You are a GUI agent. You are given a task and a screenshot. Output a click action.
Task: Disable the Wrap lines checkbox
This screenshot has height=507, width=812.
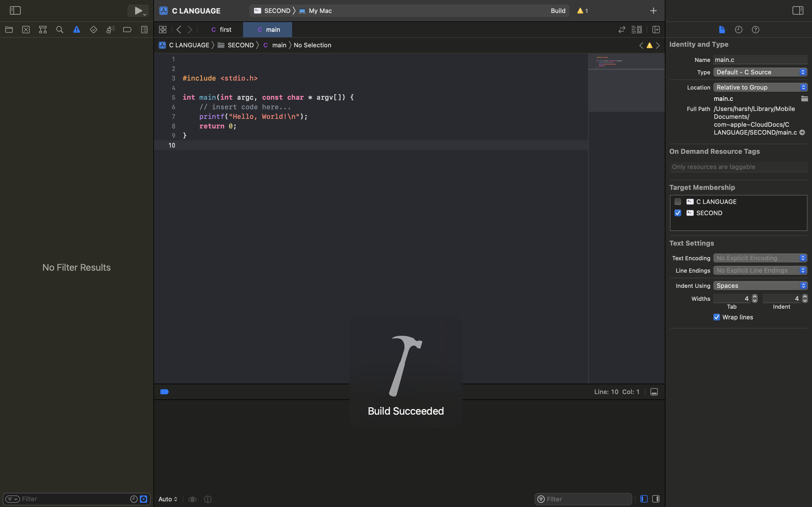click(x=716, y=317)
